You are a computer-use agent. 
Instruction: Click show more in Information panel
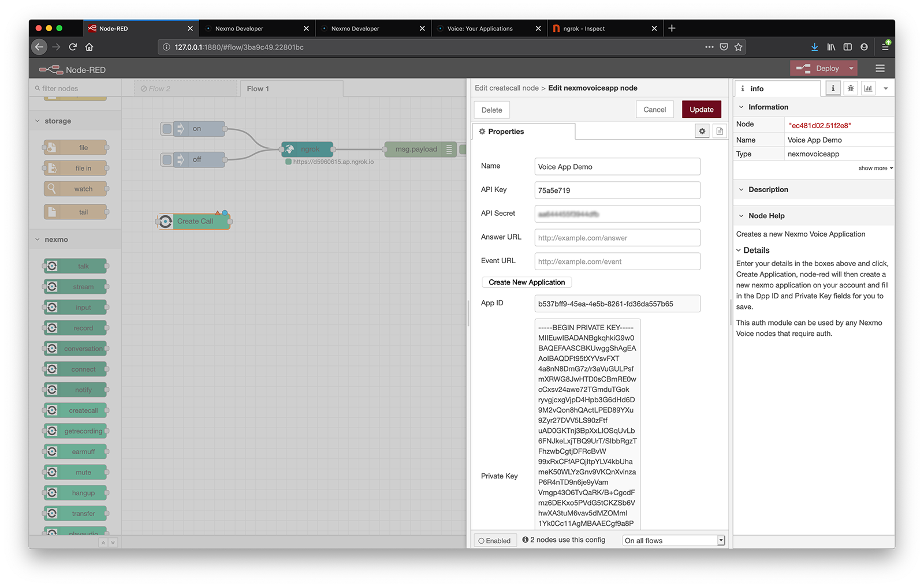(x=875, y=168)
